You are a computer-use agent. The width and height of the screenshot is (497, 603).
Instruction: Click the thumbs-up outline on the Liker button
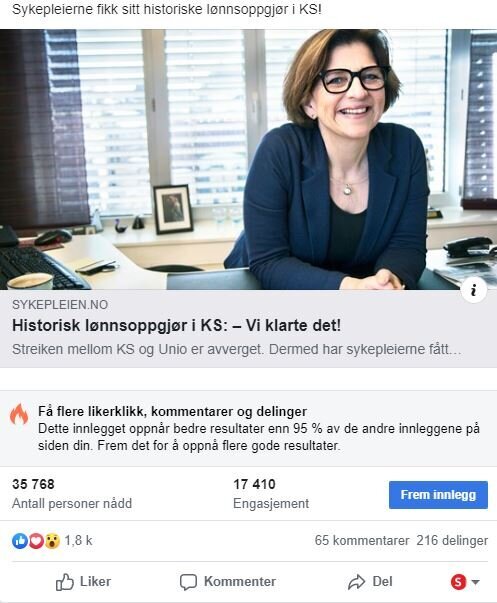coord(65,582)
